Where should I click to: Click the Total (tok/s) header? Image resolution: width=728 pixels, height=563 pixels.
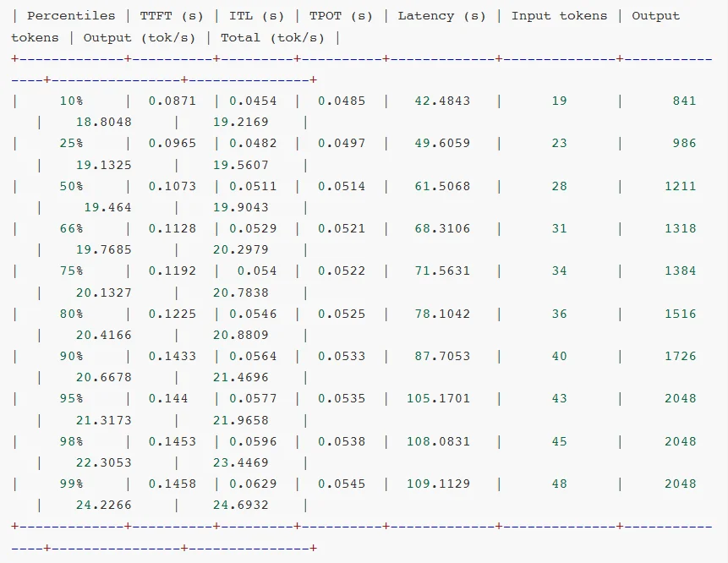tap(271, 38)
